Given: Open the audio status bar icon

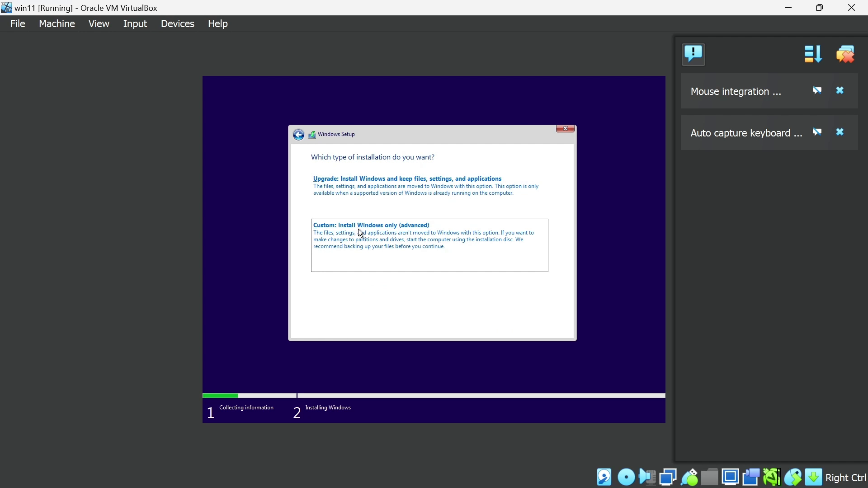Looking at the screenshot, I should (x=647, y=477).
